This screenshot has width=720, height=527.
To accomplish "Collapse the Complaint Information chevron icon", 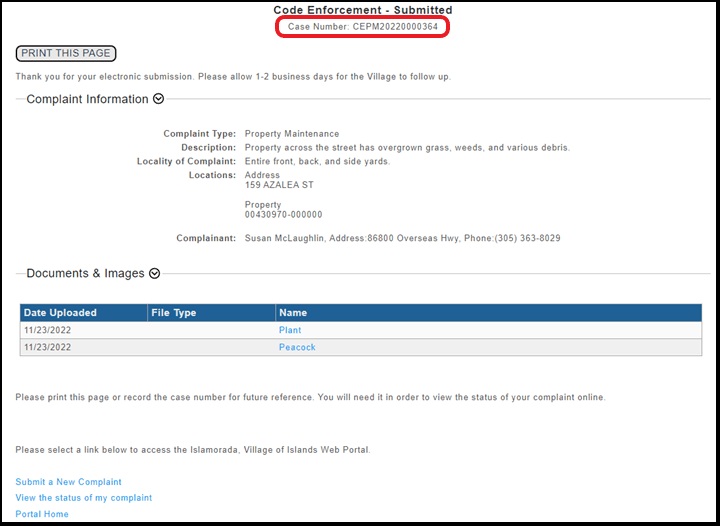I will (158, 99).
